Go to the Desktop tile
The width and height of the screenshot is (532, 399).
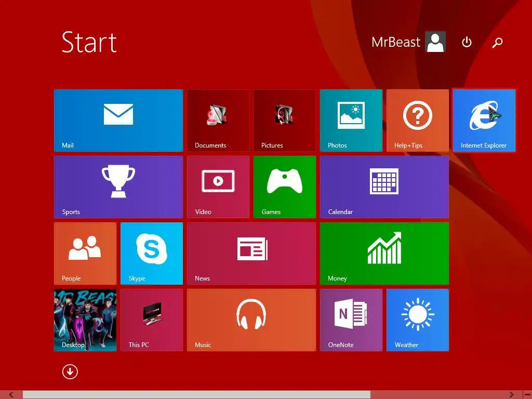85,320
